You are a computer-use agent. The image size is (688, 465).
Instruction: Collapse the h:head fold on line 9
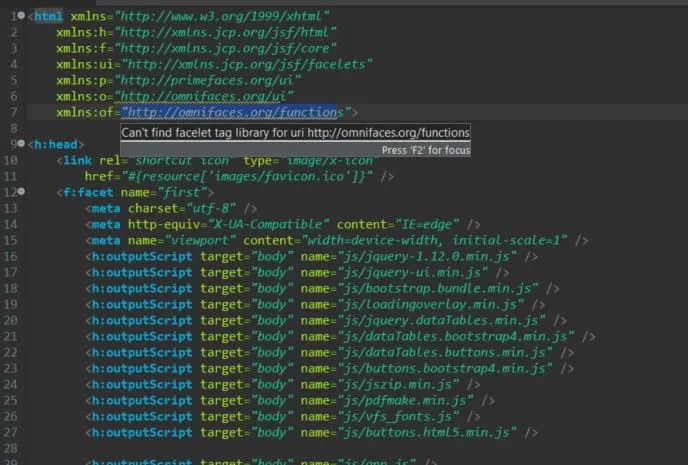coord(21,143)
